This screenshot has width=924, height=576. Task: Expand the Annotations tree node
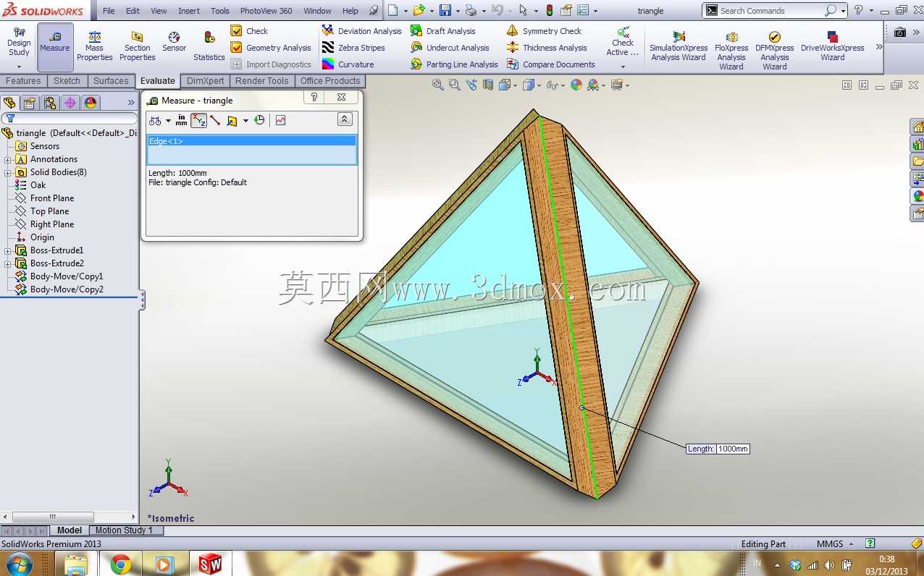click(x=8, y=159)
